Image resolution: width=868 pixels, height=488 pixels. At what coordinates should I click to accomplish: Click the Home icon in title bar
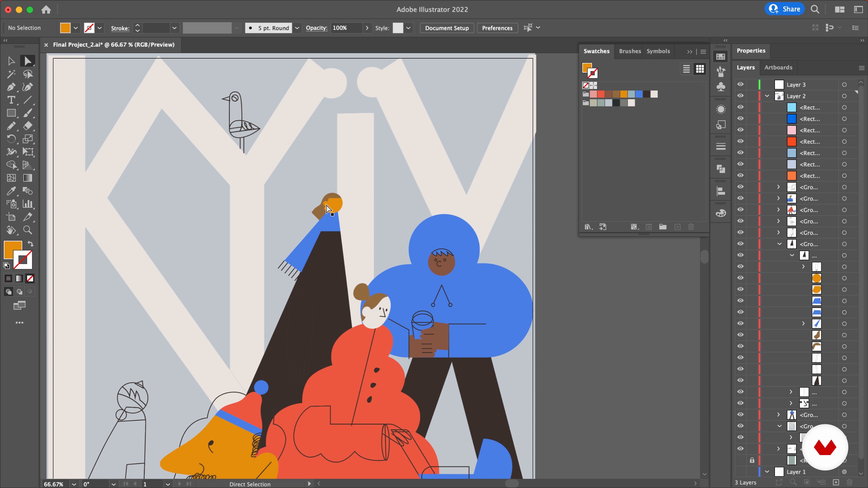pyautogui.click(x=46, y=9)
